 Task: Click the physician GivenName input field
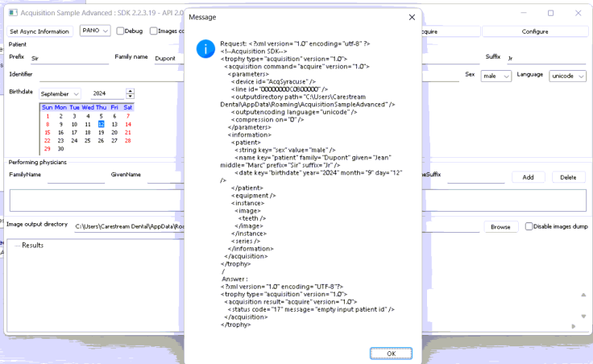pyautogui.click(x=166, y=177)
